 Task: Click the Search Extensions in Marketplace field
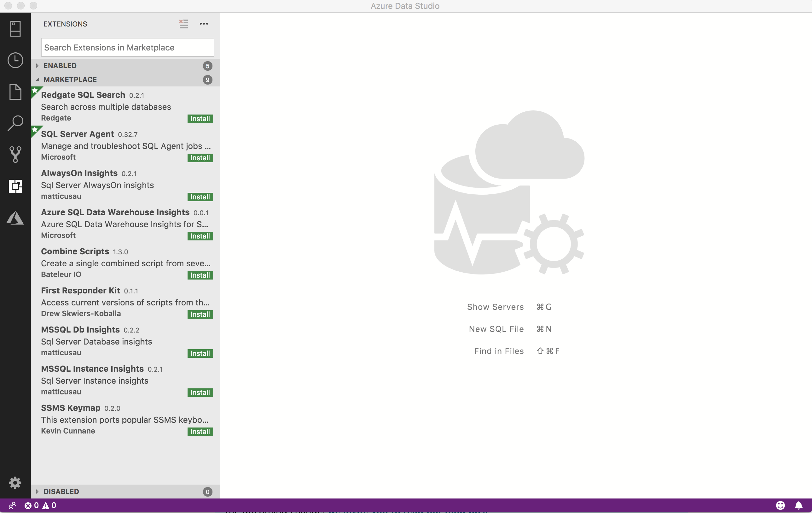pos(128,47)
